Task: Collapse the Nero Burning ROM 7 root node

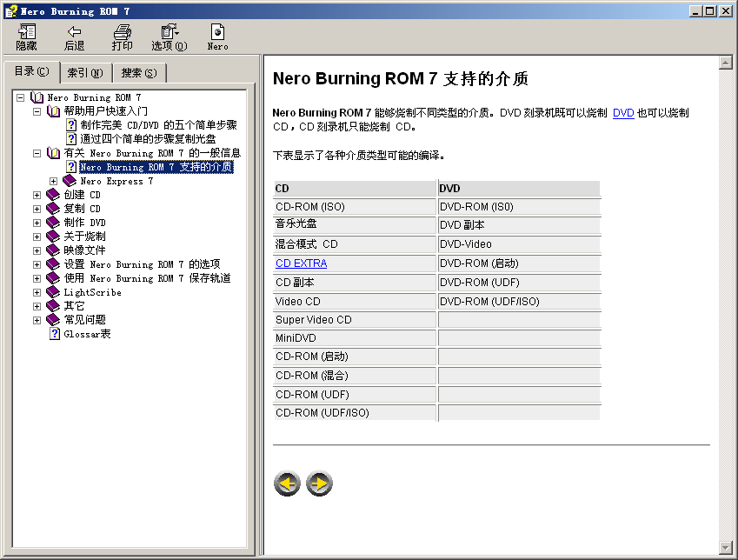Action: point(20,97)
